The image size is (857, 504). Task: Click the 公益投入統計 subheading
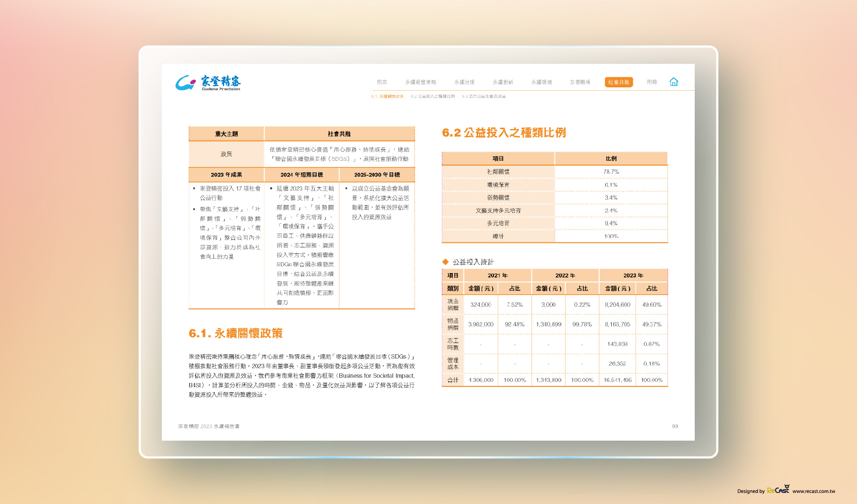tap(473, 262)
